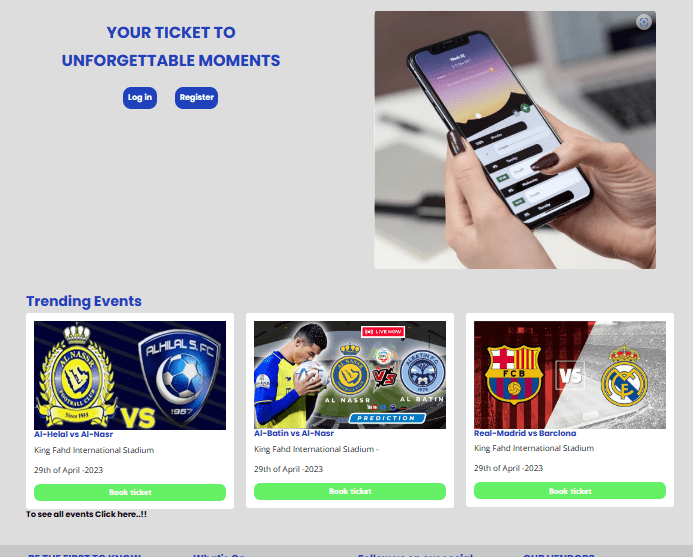Open the phone-in-hand hero image

point(515,140)
